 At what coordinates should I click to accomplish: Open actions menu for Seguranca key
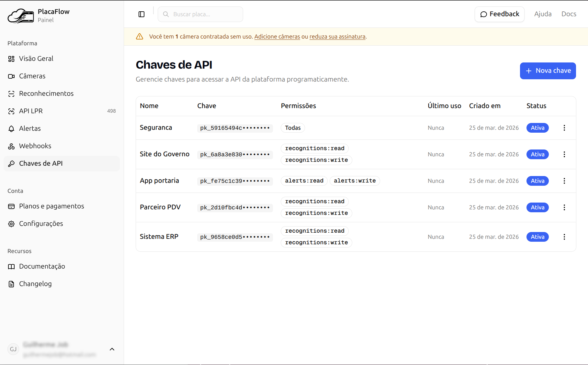(564, 128)
